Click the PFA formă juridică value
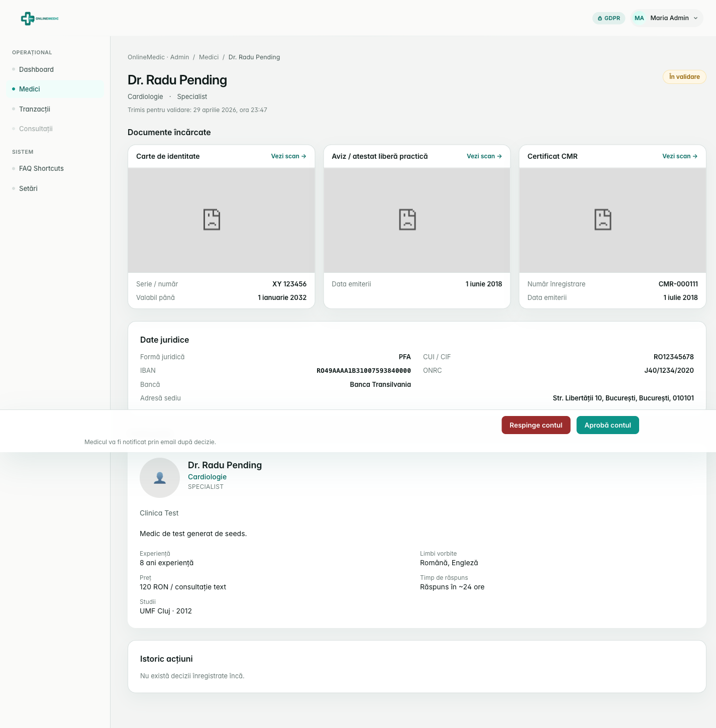The width and height of the screenshot is (716, 728). pos(405,357)
